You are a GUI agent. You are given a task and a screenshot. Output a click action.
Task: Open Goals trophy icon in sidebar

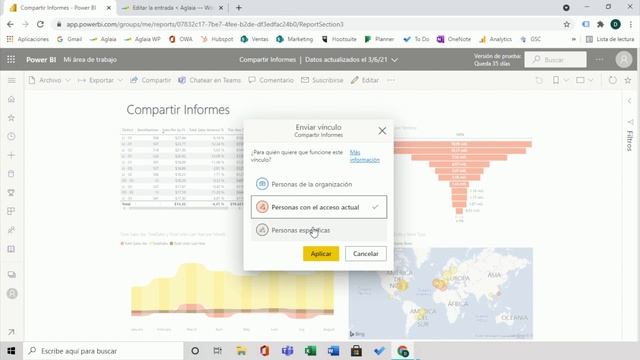pyautogui.click(x=11, y=193)
